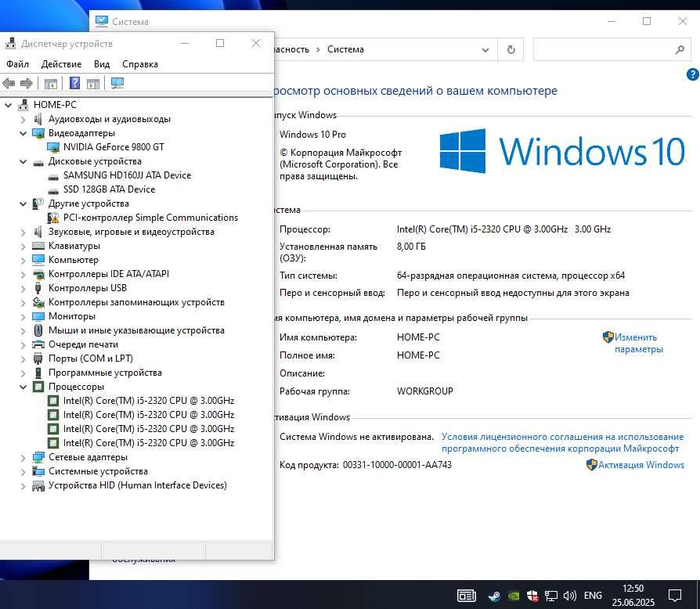Collapse Видеоадаптеры category
This screenshot has width=700, height=609.
click(23, 133)
